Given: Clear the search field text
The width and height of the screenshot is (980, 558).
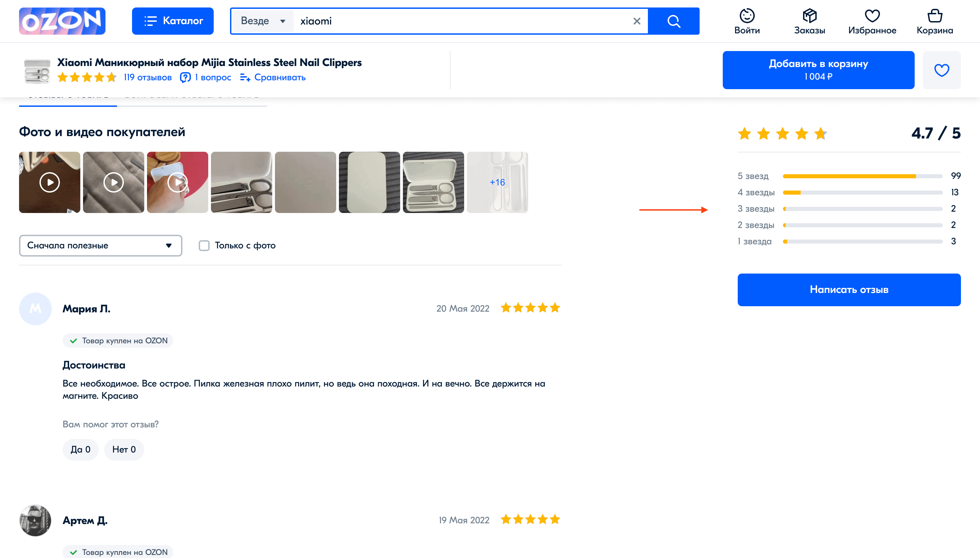Looking at the screenshot, I should (637, 21).
